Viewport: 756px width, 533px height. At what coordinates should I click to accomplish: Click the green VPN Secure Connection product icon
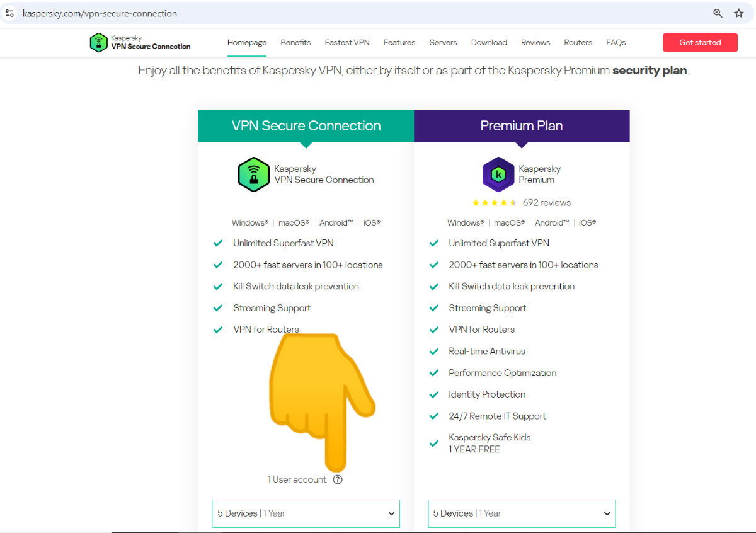(253, 175)
